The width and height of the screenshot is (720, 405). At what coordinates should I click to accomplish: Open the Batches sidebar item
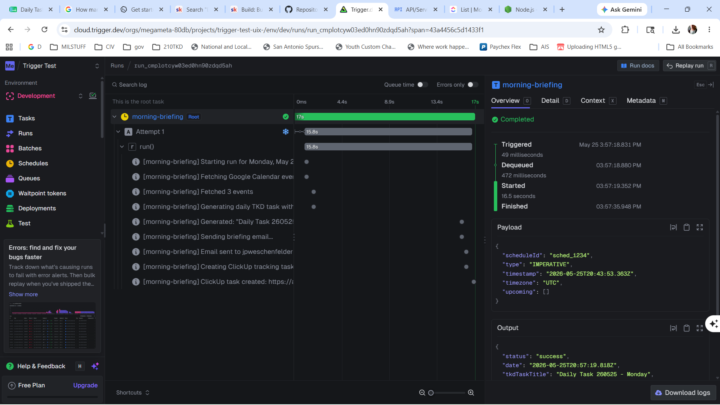[x=29, y=148]
